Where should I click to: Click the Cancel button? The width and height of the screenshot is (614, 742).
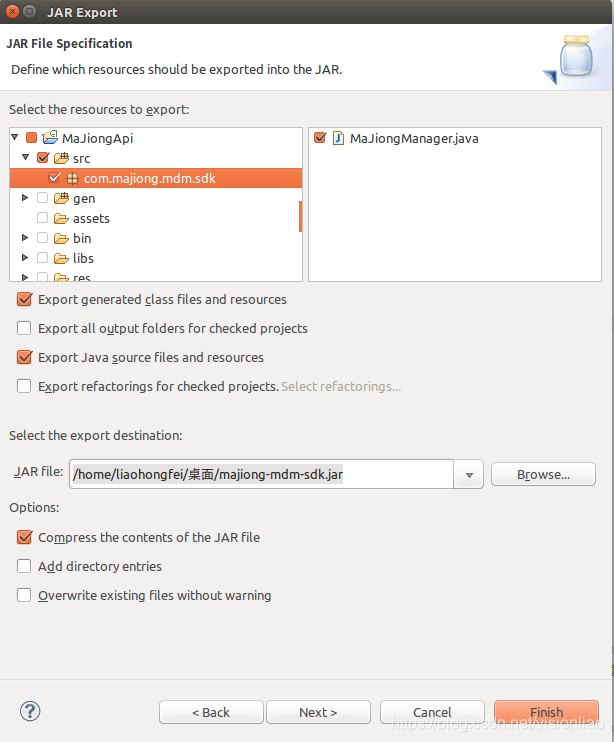click(432, 712)
